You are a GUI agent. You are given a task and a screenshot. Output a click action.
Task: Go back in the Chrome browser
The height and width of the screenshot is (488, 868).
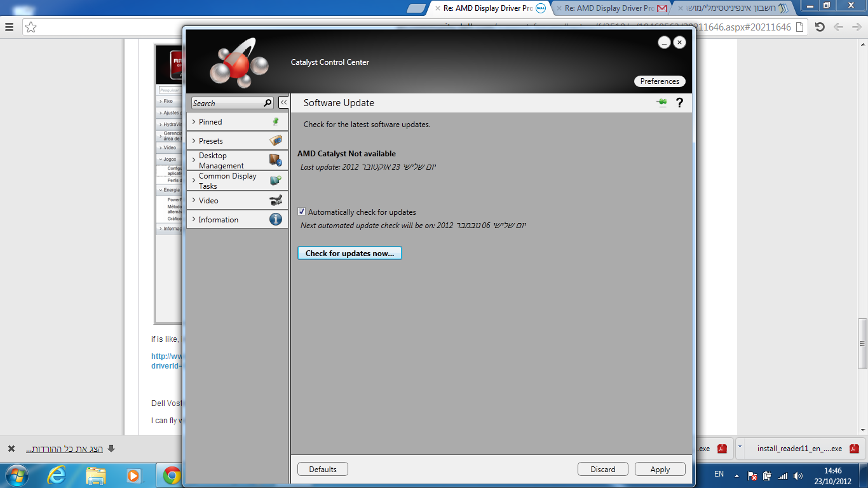click(856, 27)
